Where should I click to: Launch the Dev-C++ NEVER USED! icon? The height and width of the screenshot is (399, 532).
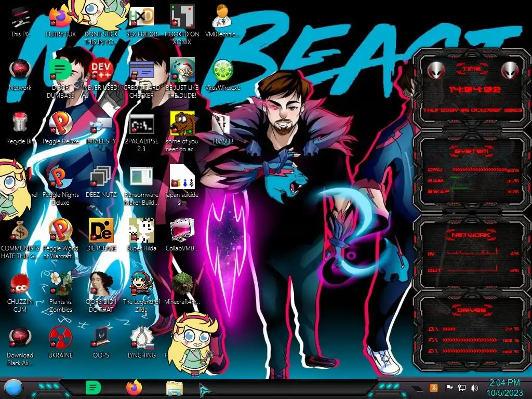tap(101, 71)
